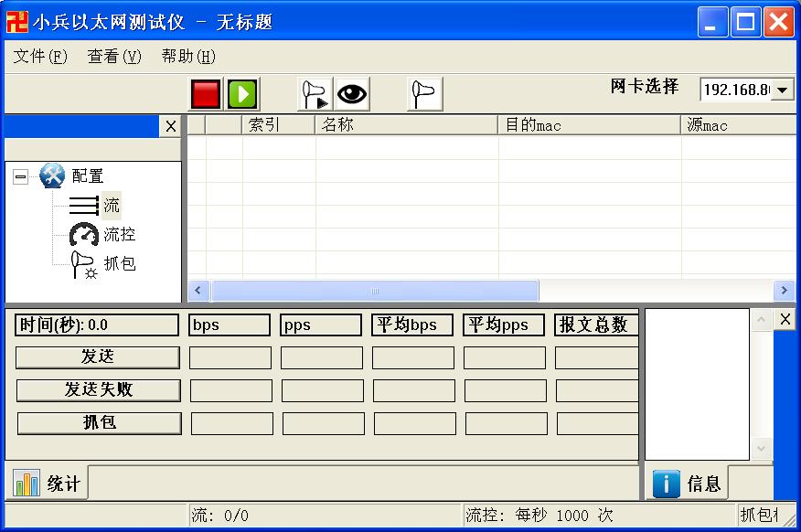
Task: Click the 时间(秒): 0.0 field
Action: 97,325
